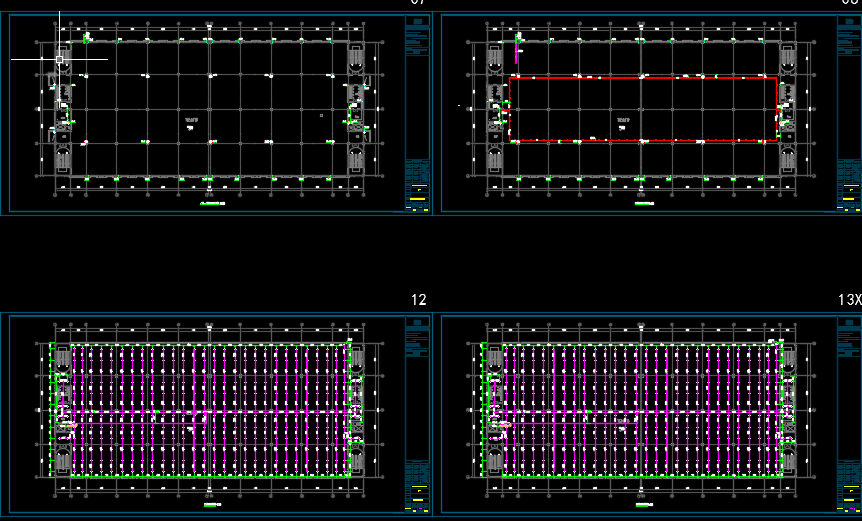Select the orange tag in sheet 12 plan
Viewport: 862px width, 521px height.
(73, 424)
